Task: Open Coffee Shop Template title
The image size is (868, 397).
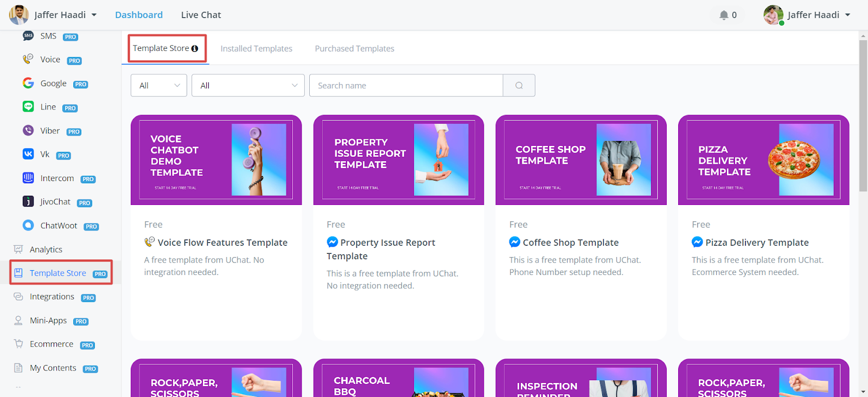Action: click(571, 242)
